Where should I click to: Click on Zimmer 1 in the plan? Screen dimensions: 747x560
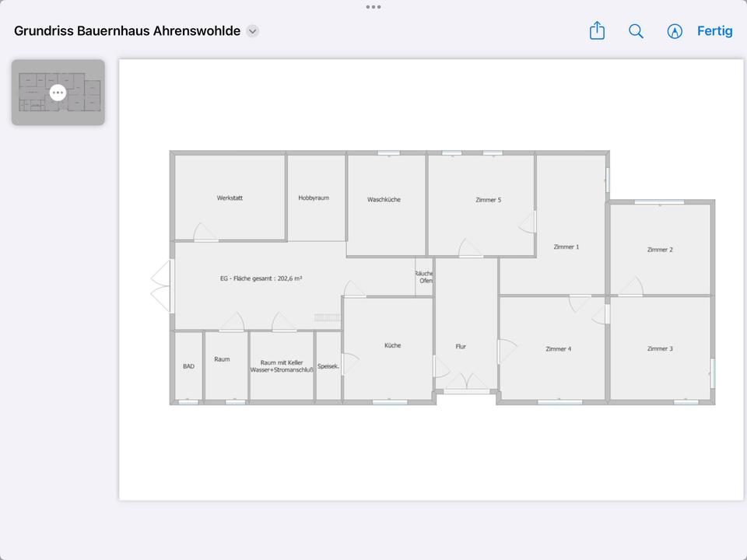point(566,247)
